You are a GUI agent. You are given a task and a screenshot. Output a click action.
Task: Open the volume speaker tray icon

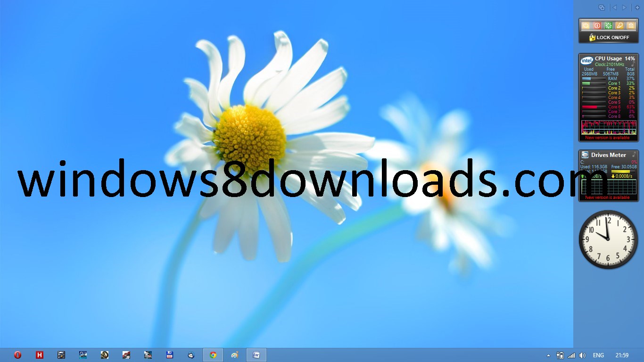pyautogui.click(x=582, y=355)
